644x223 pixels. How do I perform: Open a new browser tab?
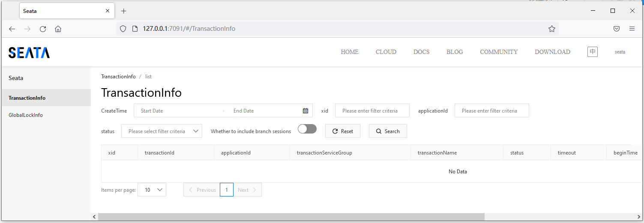(x=124, y=11)
